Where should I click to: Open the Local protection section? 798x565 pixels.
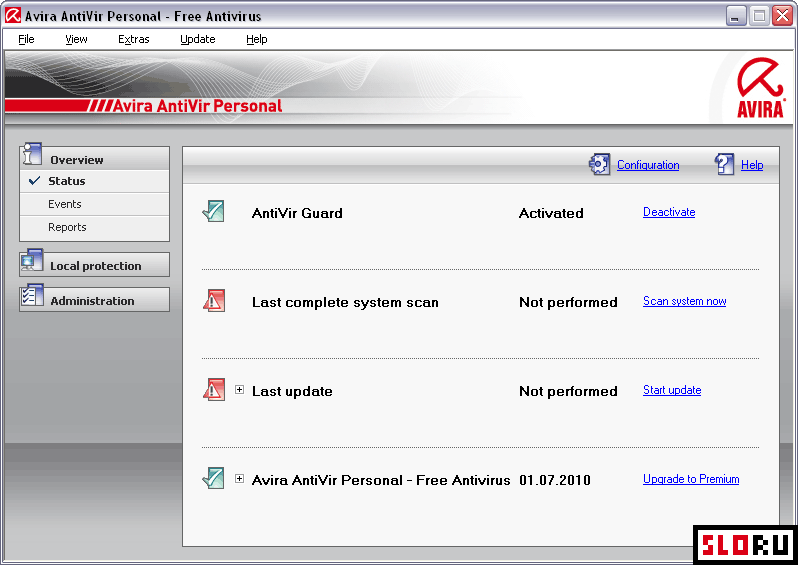point(95,265)
